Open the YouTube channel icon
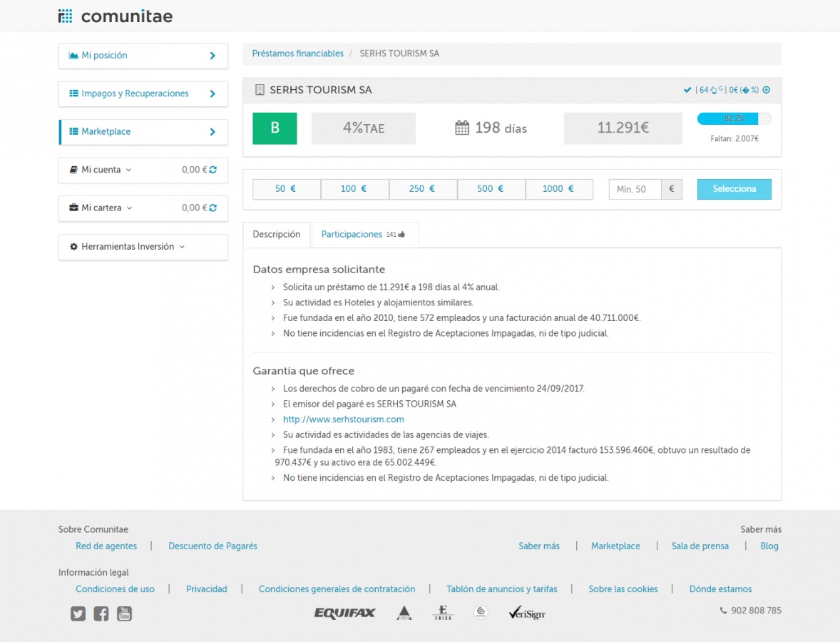This screenshot has height=642, width=840. pos(124,613)
